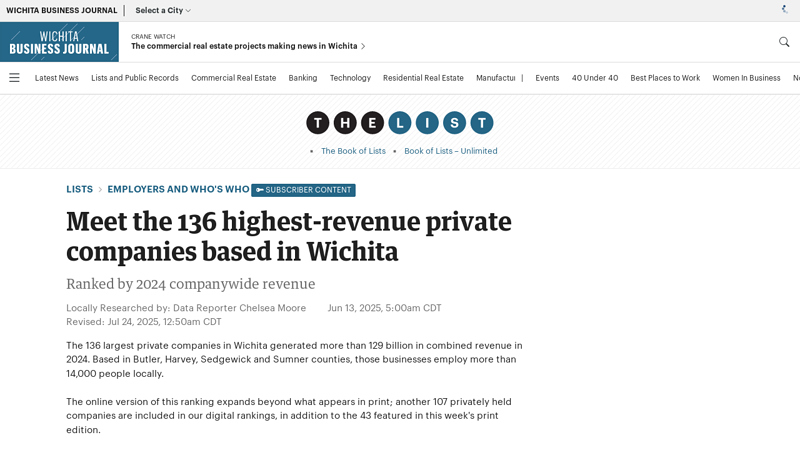Click breadcrumb chevron after LISTS
Screen dimensions: 800x450
click(100, 189)
